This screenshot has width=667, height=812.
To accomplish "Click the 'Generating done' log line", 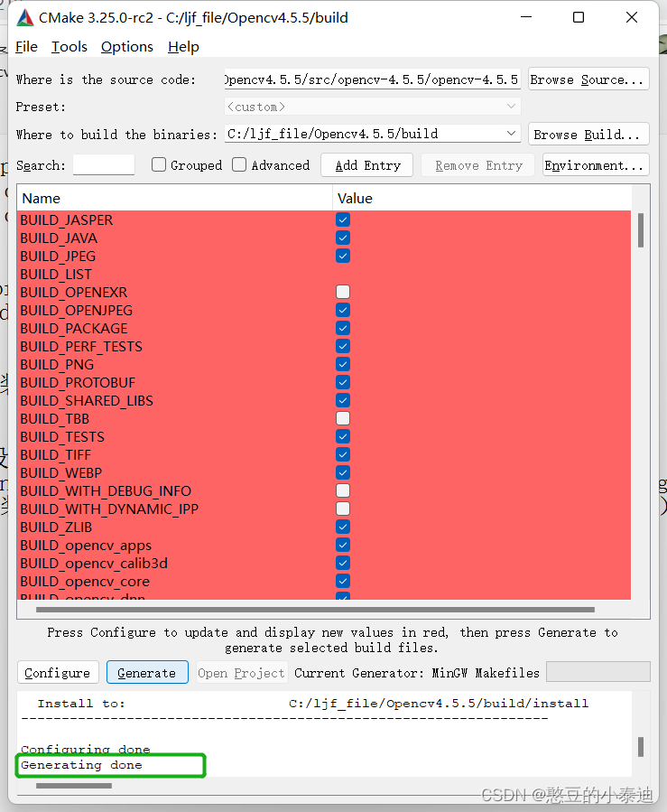I will click(81, 765).
